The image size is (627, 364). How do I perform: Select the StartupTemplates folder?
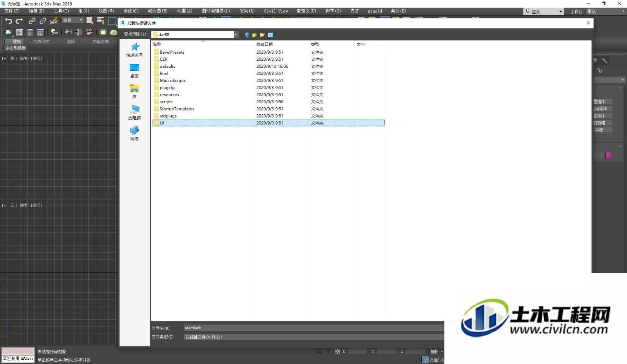tap(177, 109)
